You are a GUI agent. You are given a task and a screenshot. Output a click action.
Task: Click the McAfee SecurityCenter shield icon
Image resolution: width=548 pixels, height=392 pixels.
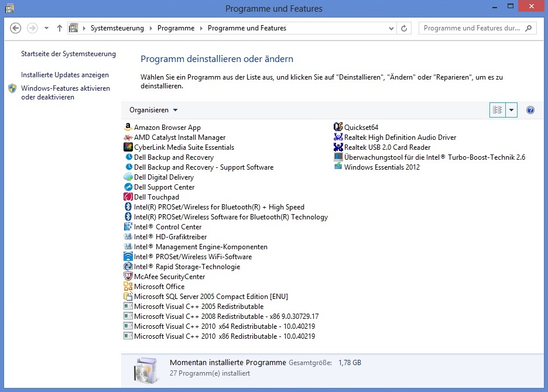coord(128,276)
